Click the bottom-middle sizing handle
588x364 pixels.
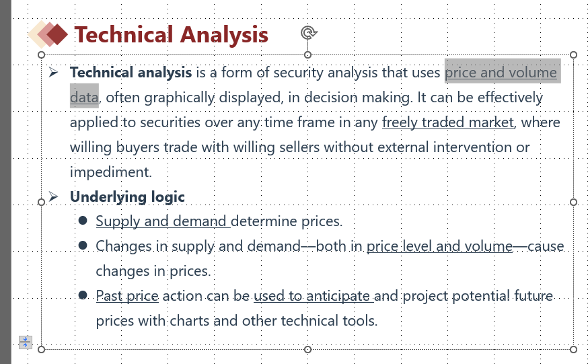coord(308,349)
